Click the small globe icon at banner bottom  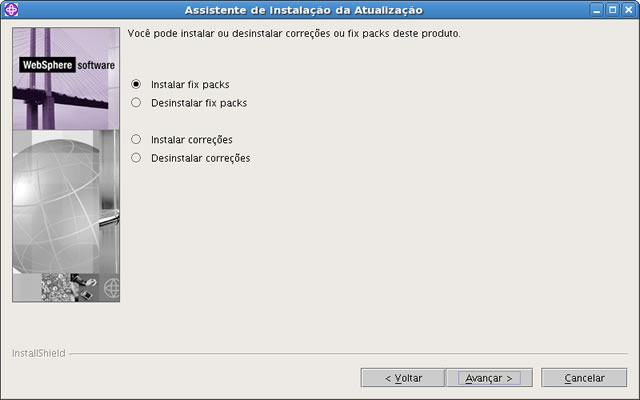point(111,288)
